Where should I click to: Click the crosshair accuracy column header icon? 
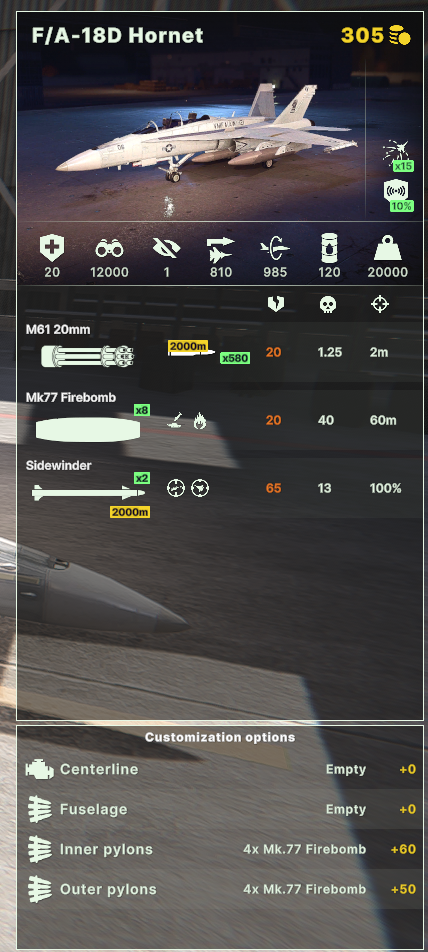coord(380,305)
